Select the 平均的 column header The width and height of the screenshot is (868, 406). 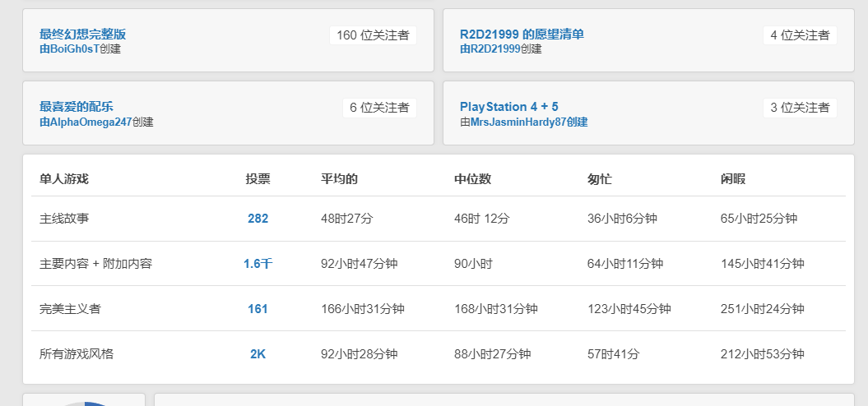tap(339, 178)
